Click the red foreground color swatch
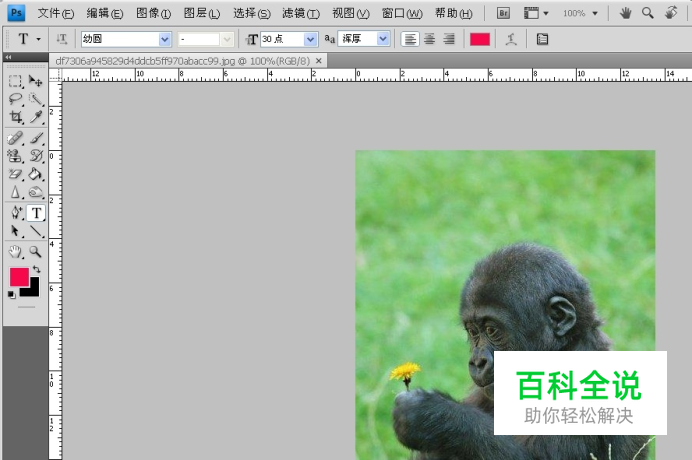692x460 pixels. [19, 277]
